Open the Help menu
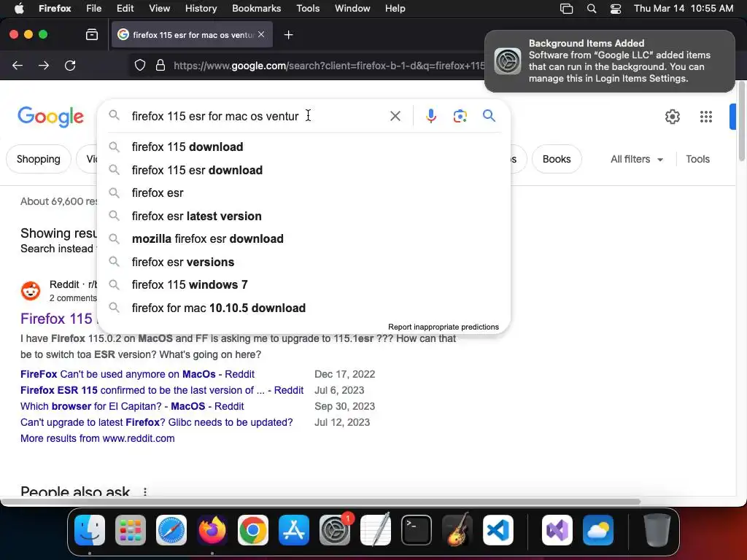The height and width of the screenshot is (560, 747). (395, 8)
